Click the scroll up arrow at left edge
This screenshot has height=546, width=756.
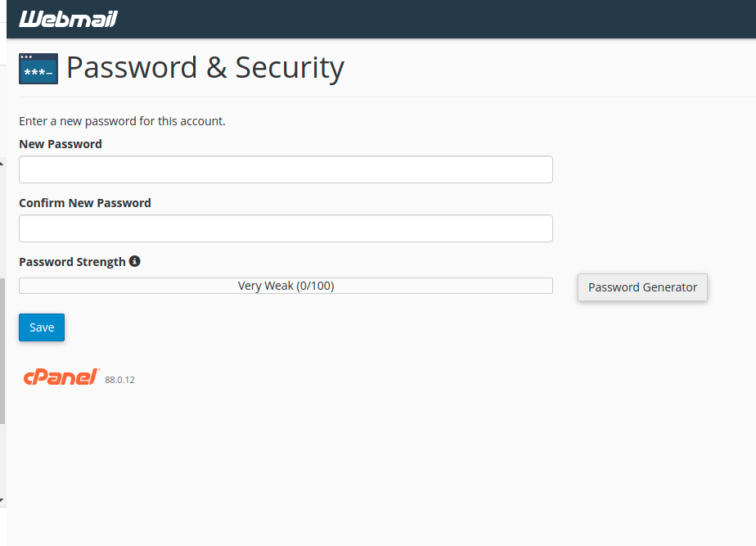pyautogui.click(x=2, y=164)
